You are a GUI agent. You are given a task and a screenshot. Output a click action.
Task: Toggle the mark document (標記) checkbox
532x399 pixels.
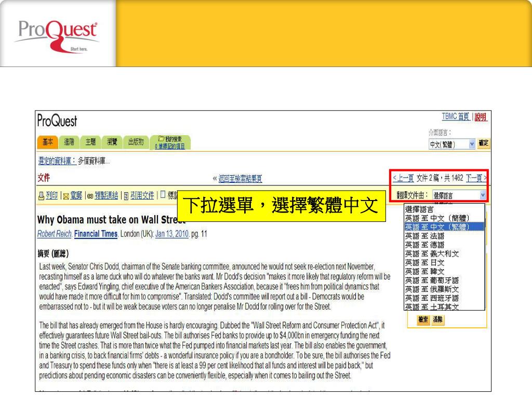[163, 194]
